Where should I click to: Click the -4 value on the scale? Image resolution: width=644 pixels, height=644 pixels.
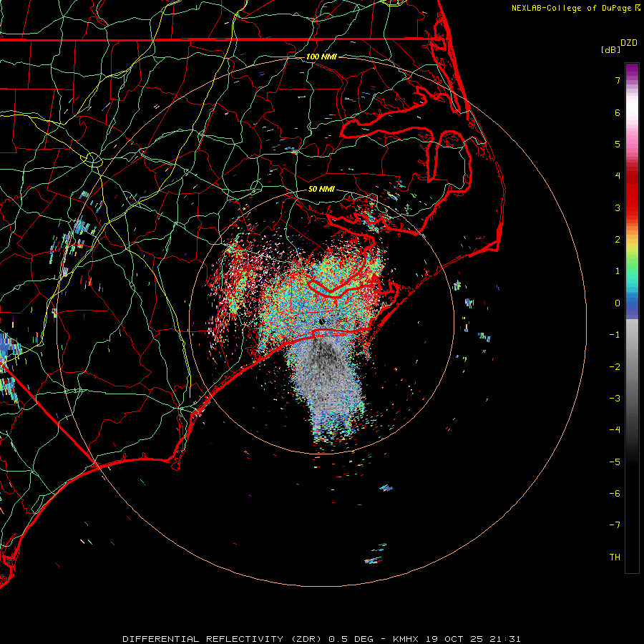[615, 430]
